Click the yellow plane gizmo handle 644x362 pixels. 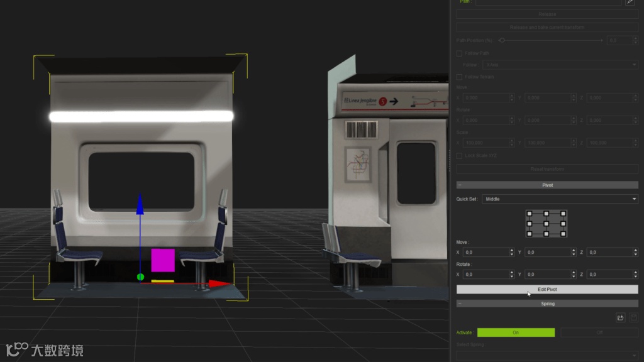tap(163, 281)
